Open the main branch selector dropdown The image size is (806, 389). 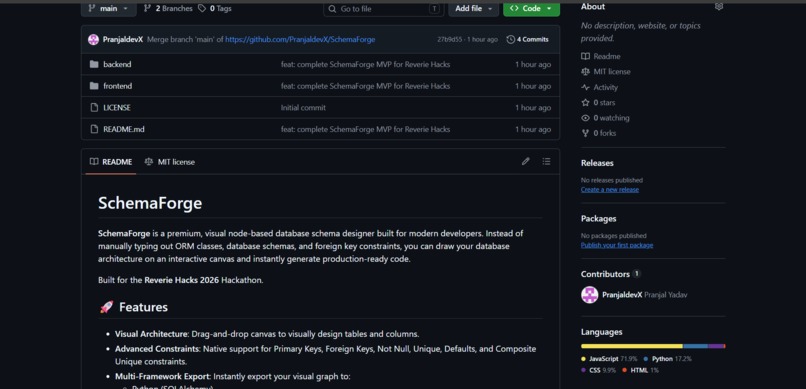tap(108, 8)
